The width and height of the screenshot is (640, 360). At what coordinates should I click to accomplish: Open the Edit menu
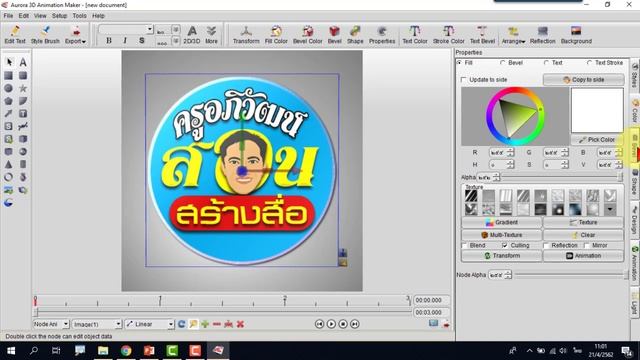[x=24, y=16]
